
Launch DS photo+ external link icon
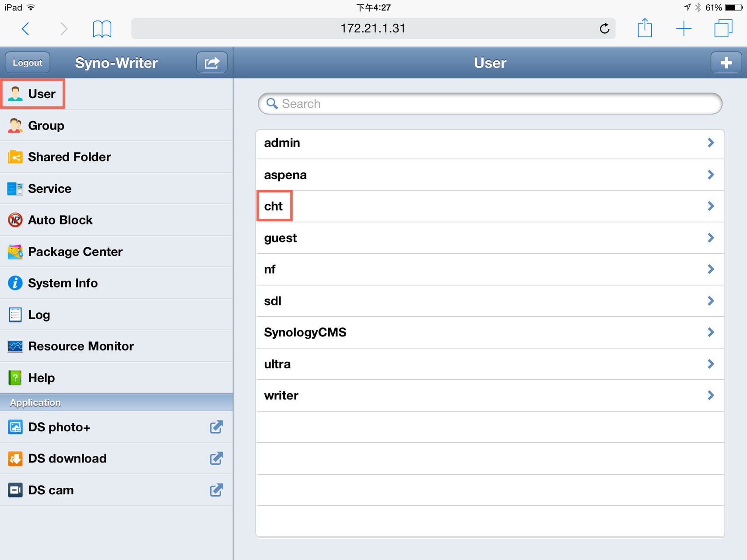tap(216, 427)
